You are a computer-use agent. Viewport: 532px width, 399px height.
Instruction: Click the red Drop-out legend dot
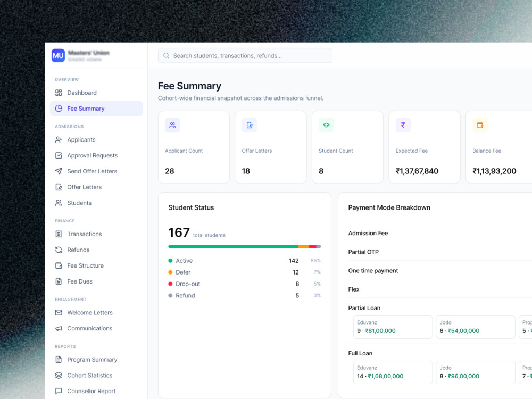pos(170,284)
